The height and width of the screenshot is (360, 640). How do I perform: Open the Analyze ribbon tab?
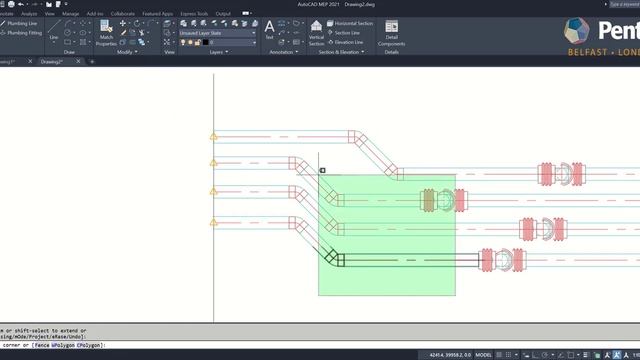(x=29, y=13)
